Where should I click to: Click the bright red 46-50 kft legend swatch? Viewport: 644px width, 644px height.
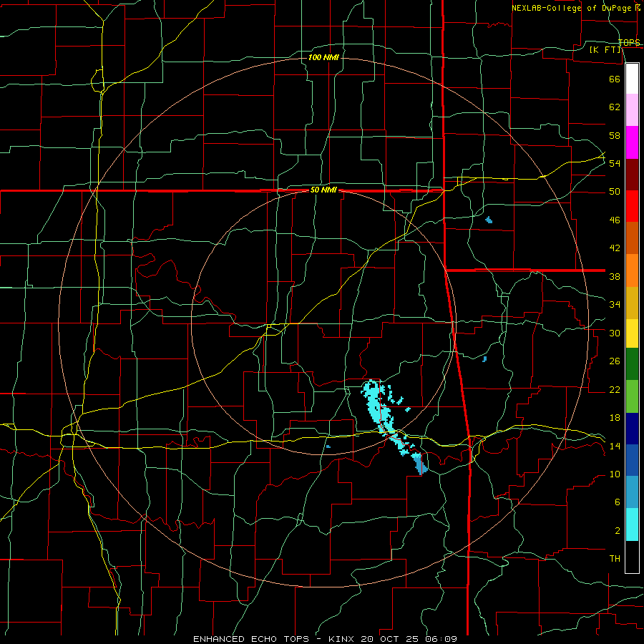[x=632, y=206]
